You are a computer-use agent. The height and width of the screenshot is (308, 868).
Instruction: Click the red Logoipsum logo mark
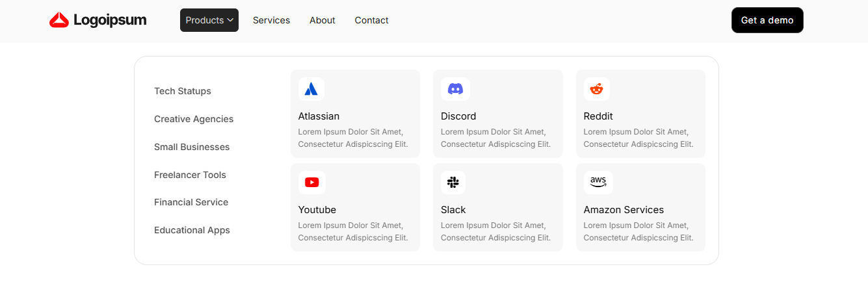click(59, 20)
